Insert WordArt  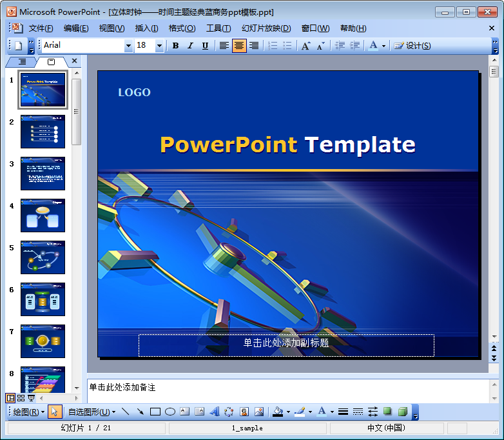[215, 412]
